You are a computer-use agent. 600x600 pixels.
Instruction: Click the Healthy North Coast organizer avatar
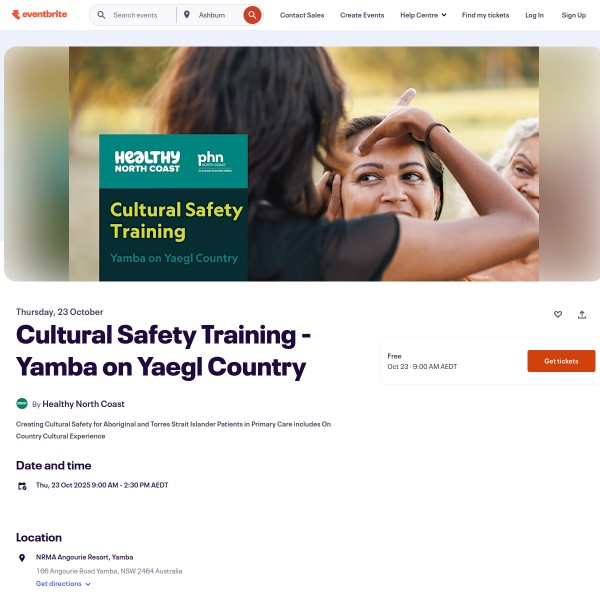[22, 403]
